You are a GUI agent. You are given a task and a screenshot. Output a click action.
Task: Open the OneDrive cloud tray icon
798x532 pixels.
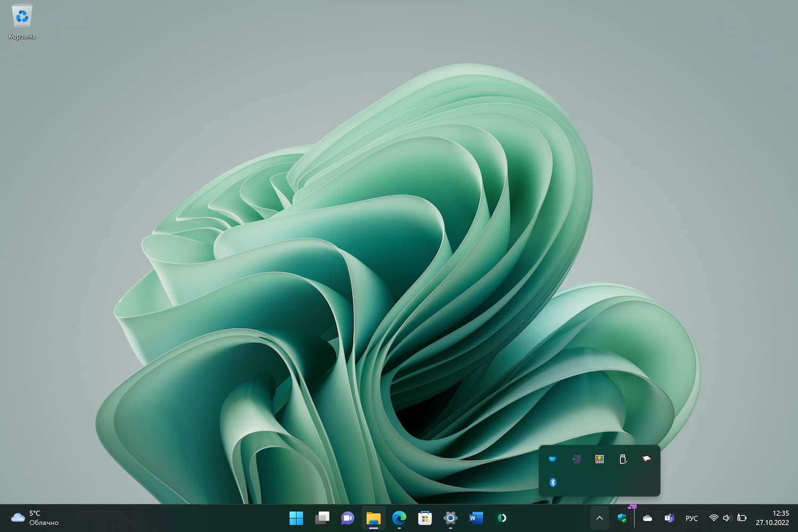click(x=647, y=518)
